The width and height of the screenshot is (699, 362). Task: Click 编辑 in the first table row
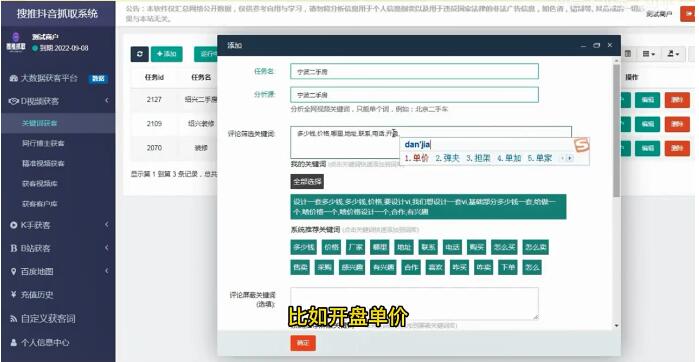coord(647,100)
